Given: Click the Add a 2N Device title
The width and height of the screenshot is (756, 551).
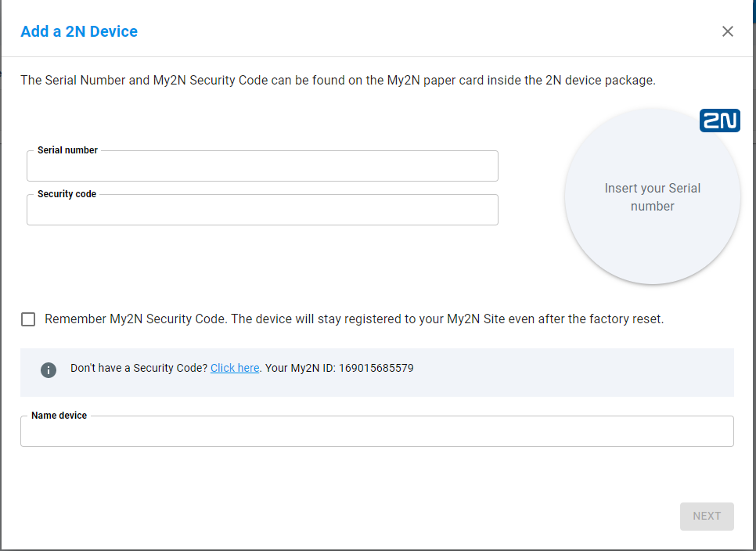Looking at the screenshot, I should (x=79, y=31).
